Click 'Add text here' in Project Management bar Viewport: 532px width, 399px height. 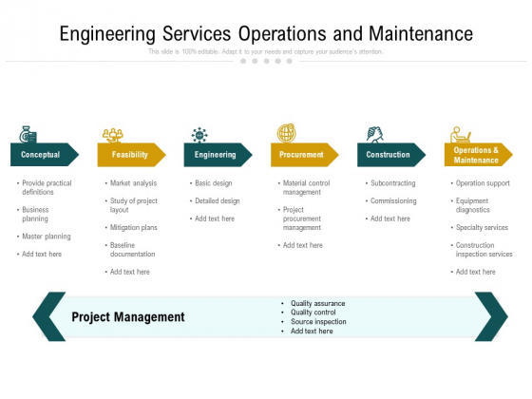coord(312,331)
